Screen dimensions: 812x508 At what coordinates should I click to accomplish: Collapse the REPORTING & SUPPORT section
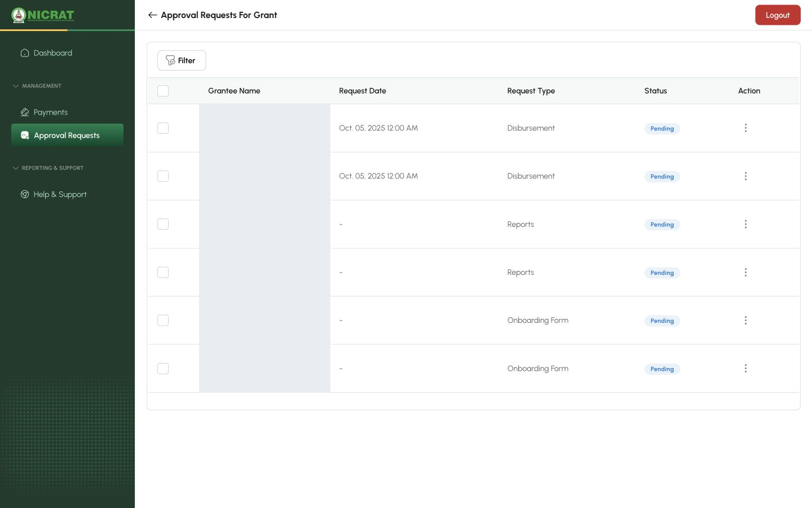tap(48, 168)
